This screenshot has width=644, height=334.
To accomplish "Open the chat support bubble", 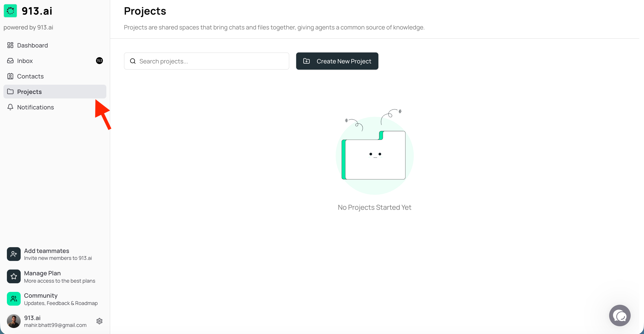I will point(619,316).
